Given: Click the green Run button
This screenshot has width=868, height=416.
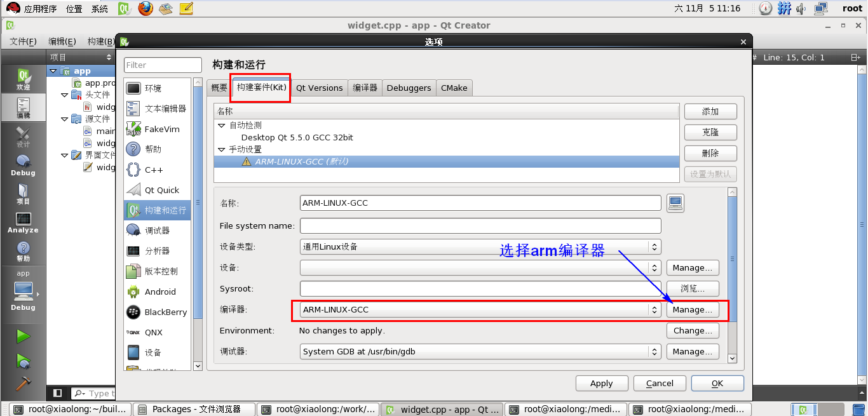Looking at the screenshot, I should [23, 335].
